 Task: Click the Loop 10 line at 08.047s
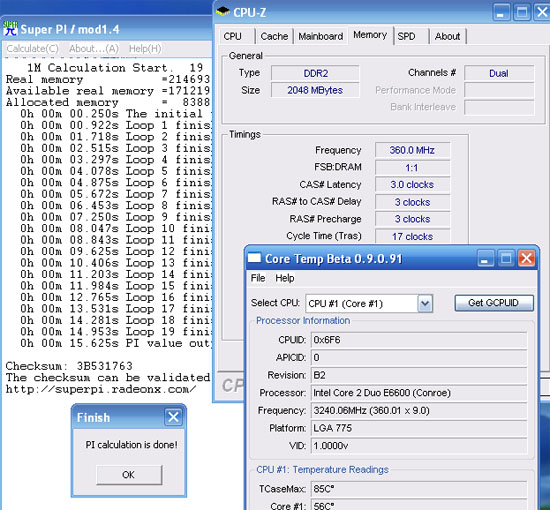116,228
